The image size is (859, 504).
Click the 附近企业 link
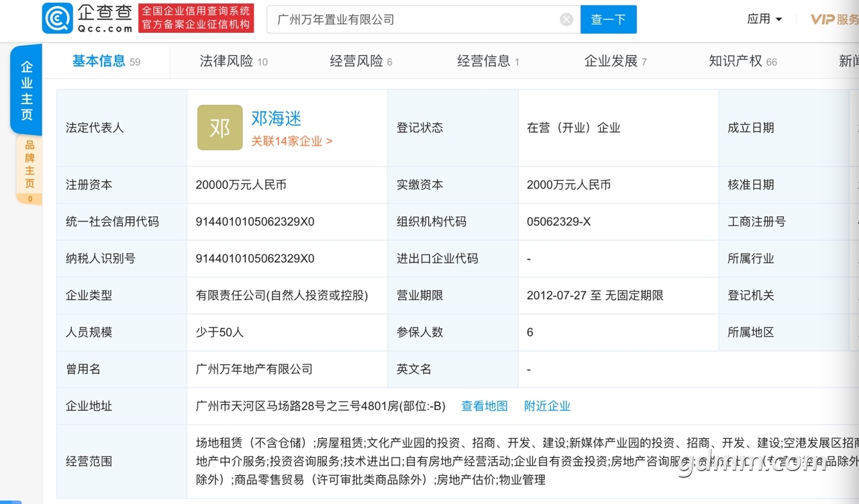coord(547,406)
